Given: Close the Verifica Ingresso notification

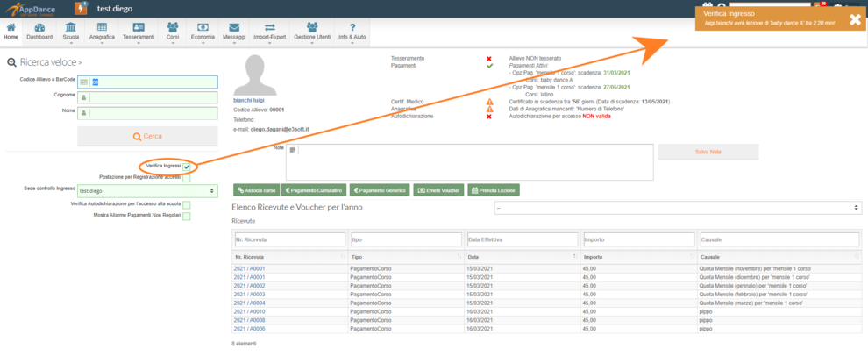Looking at the screenshot, I should point(855,19).
